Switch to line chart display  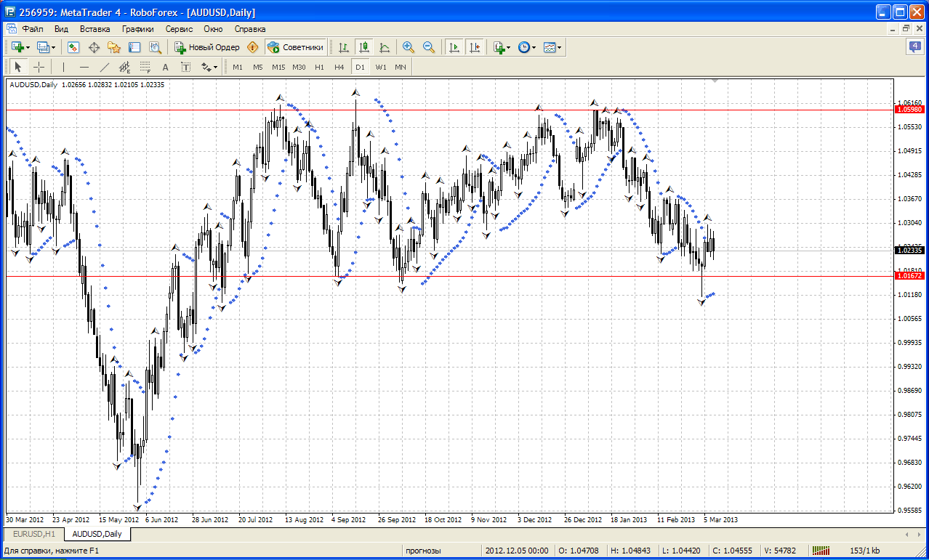pos(385,47)
